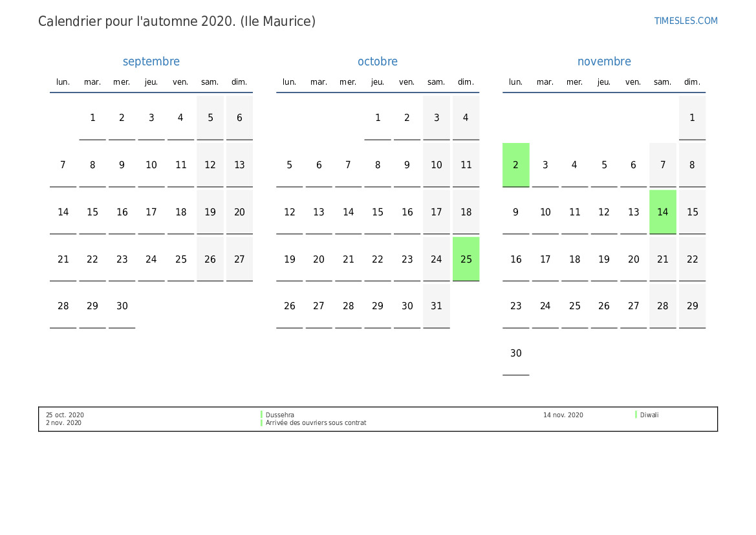Click the '2 nov. 2020' legend date

click(x=63, y=423)
